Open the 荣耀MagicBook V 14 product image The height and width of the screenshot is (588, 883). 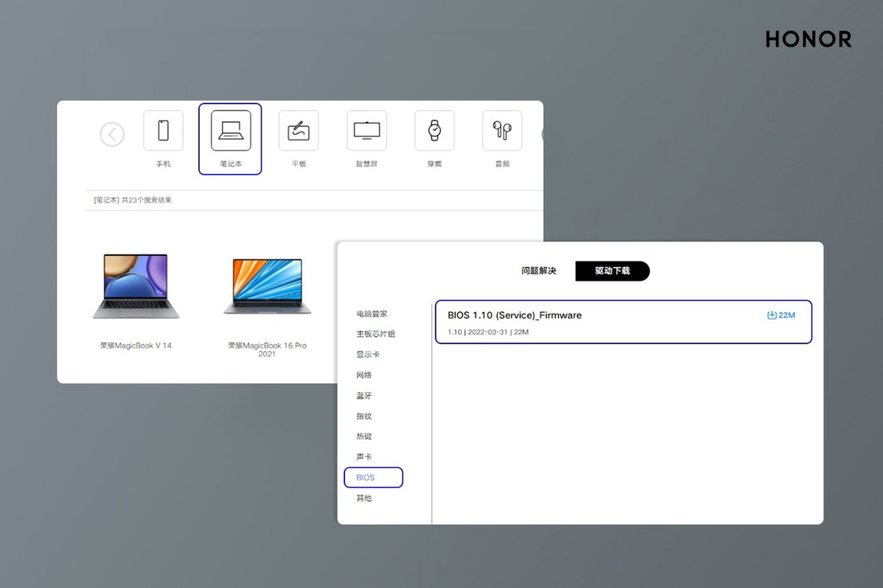(x=136, y=287)
